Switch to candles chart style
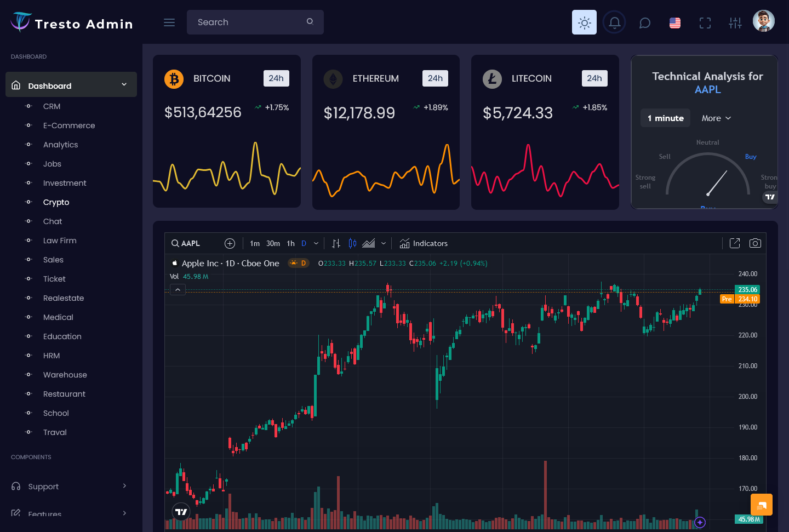Image resolution: width=789 pixels, height=532 pixels. tap(352, 243)
